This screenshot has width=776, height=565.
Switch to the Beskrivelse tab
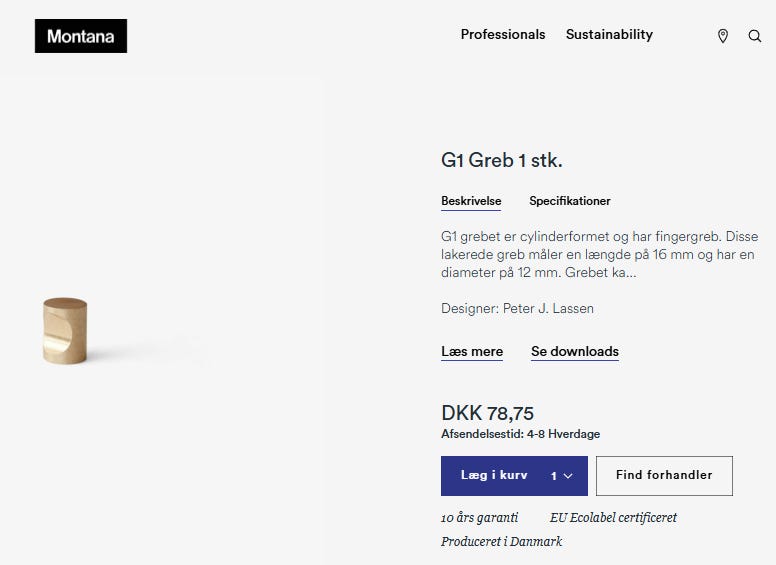471,201
